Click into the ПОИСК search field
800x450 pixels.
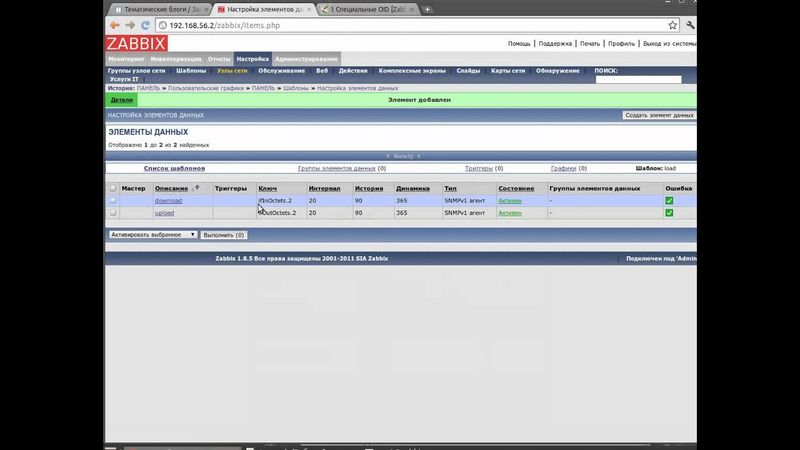coord(638,79)
